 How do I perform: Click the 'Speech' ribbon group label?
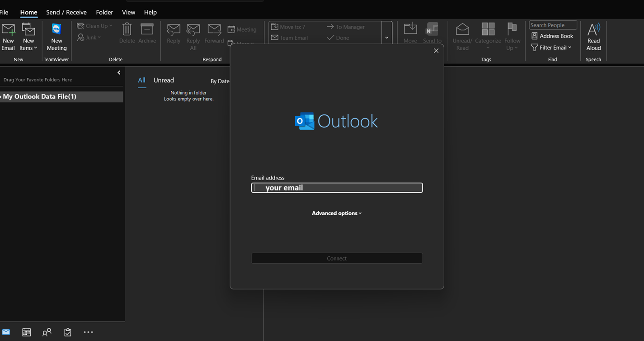click(x=593, y=59)
